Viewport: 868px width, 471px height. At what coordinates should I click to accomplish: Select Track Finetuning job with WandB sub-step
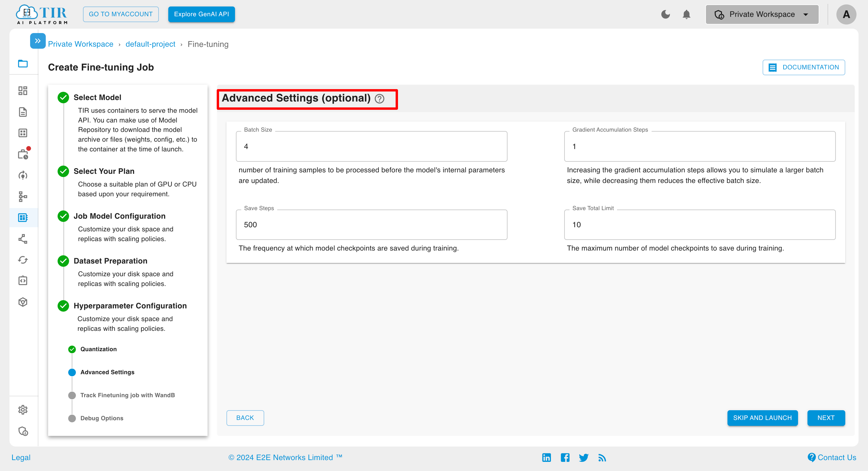pos(127,395)
